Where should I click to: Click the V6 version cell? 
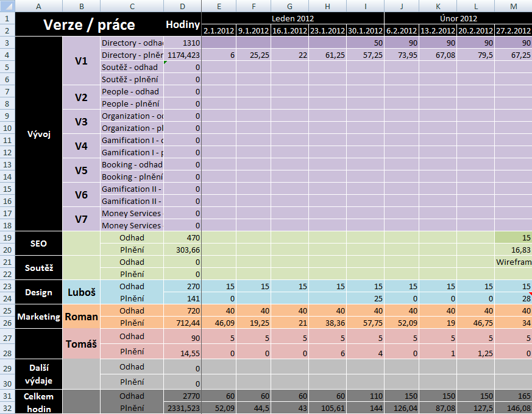(x=82, y=195)
